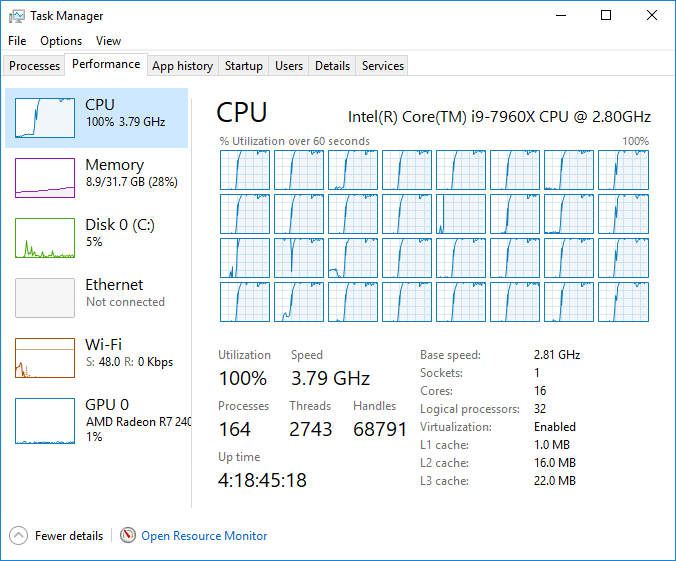Click the 100% utilization value
Image resolution: width=676 pixels, height=561 pixels.
point(243,378)
